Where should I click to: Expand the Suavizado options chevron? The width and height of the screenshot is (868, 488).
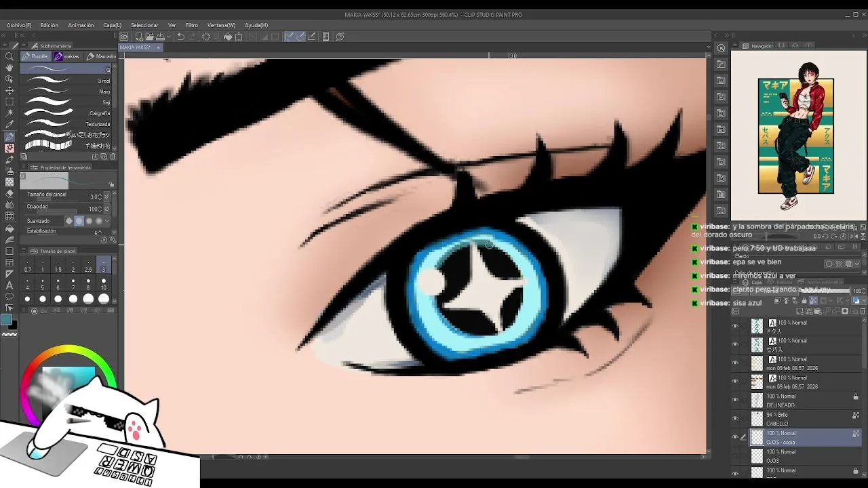107,221
